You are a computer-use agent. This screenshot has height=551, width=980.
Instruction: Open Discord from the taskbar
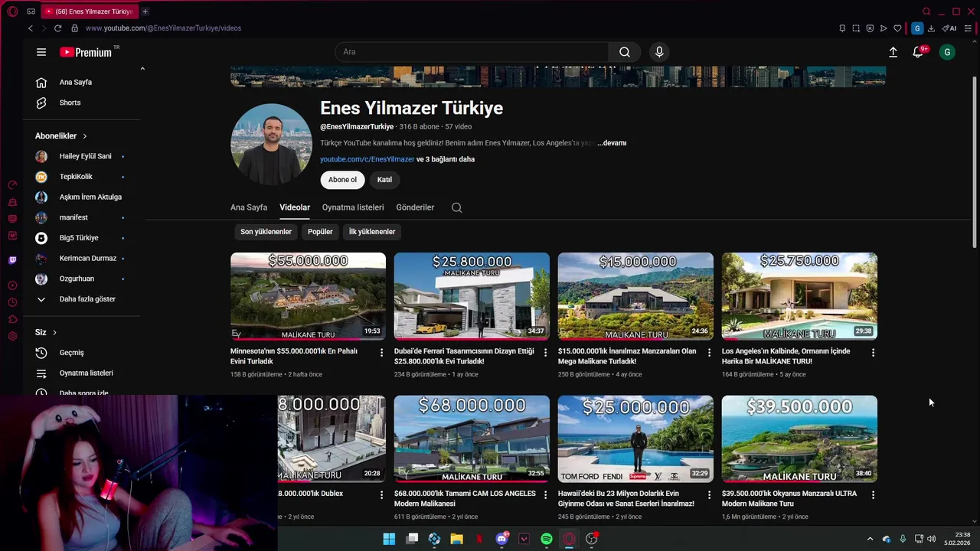pyautogui.click(x=501, y=539)
